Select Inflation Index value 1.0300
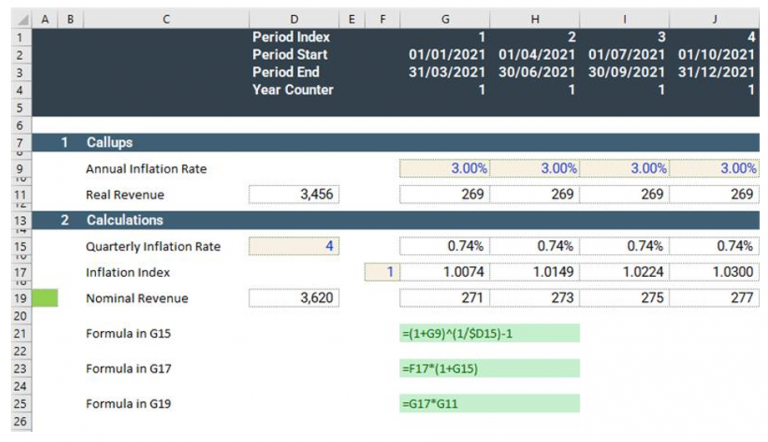768x442 pixels. pos(715,272)
